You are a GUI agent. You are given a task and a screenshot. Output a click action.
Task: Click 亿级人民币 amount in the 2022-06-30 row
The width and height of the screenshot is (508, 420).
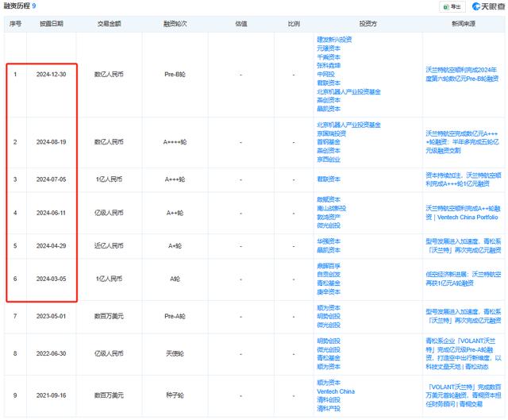(x=109, y=353)
